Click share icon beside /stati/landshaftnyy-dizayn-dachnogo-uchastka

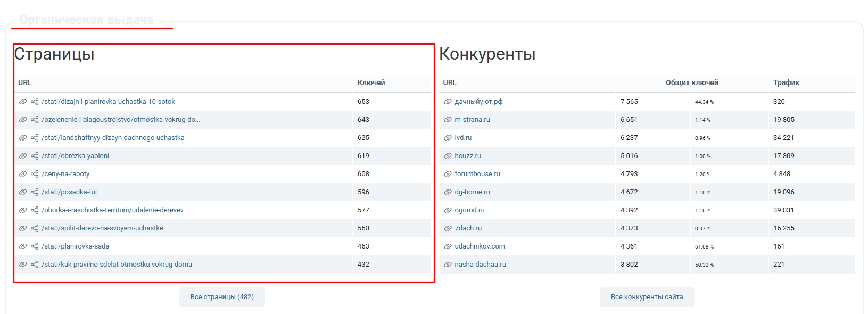pos(35,138)
